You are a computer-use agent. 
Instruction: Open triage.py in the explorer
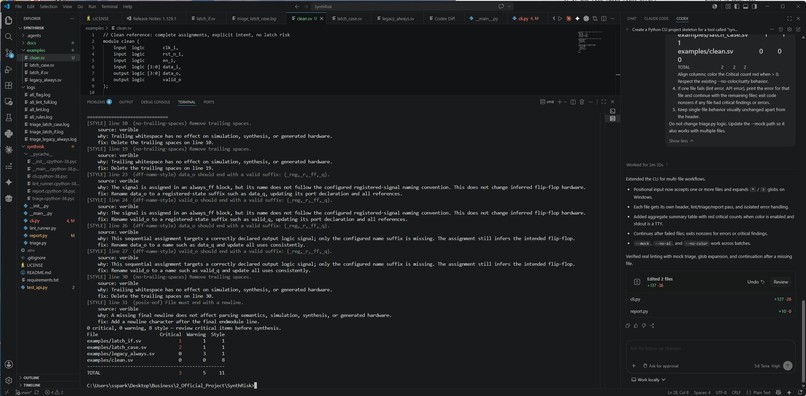[47, 243]
